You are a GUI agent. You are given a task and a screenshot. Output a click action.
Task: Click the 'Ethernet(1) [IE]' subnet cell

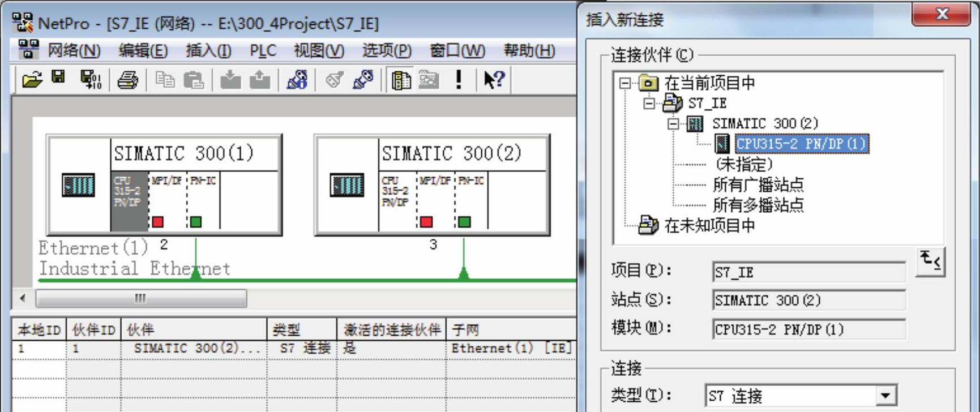[x=512, y=348]
